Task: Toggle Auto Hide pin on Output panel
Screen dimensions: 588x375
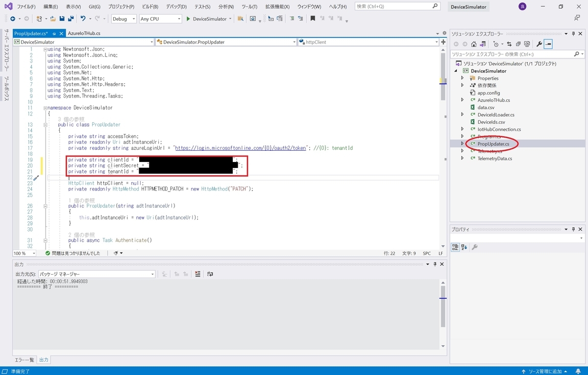Action: [435, 264]
